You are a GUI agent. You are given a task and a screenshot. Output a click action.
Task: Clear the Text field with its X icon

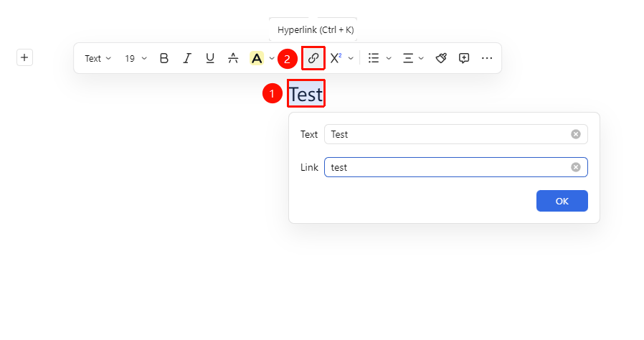[x=576, y=134]
